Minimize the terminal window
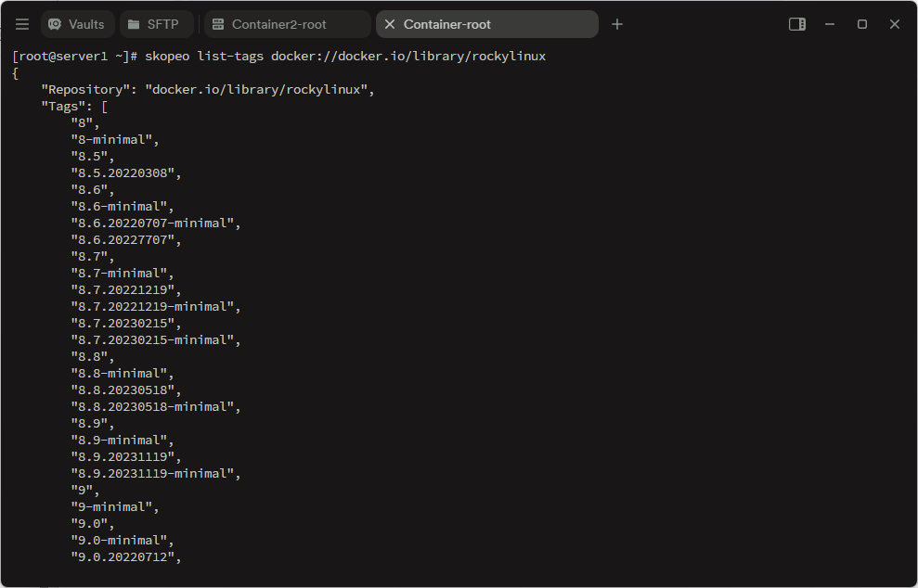 tap(830, 24)
